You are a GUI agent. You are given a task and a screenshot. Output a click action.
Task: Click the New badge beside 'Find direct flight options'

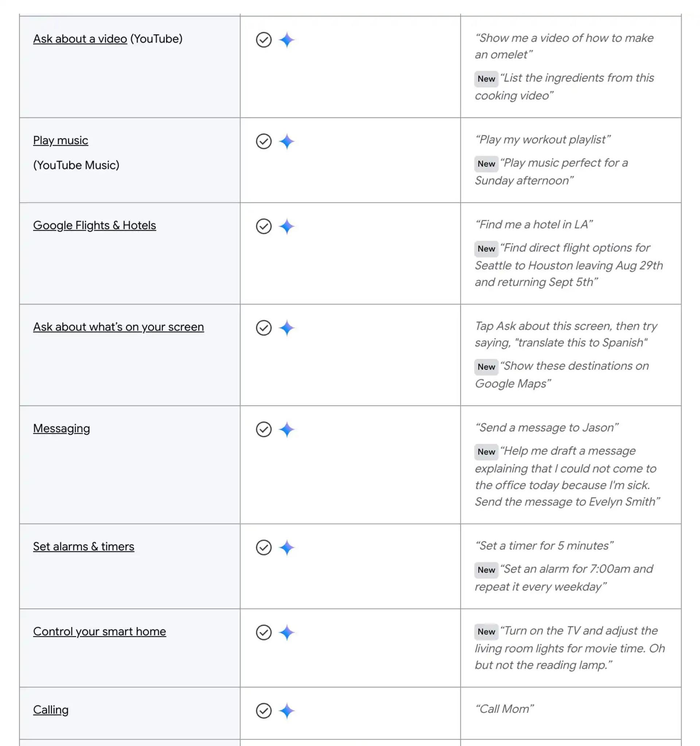(486, 249)
